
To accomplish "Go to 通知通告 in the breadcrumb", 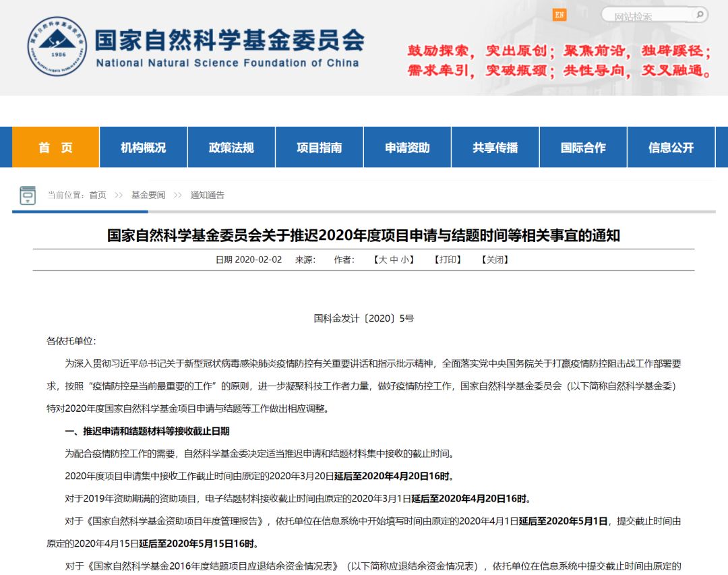I will tap(207, 195).
